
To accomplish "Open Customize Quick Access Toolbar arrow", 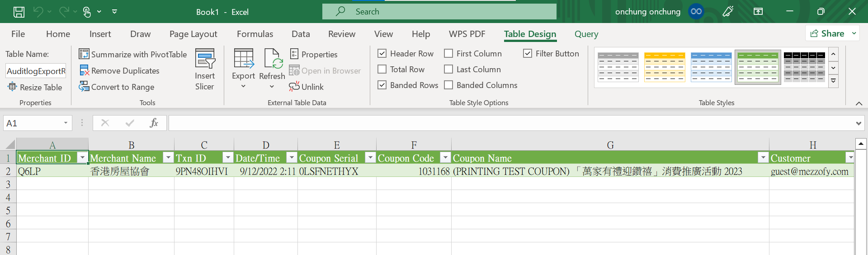I will [x=115, y=12].
